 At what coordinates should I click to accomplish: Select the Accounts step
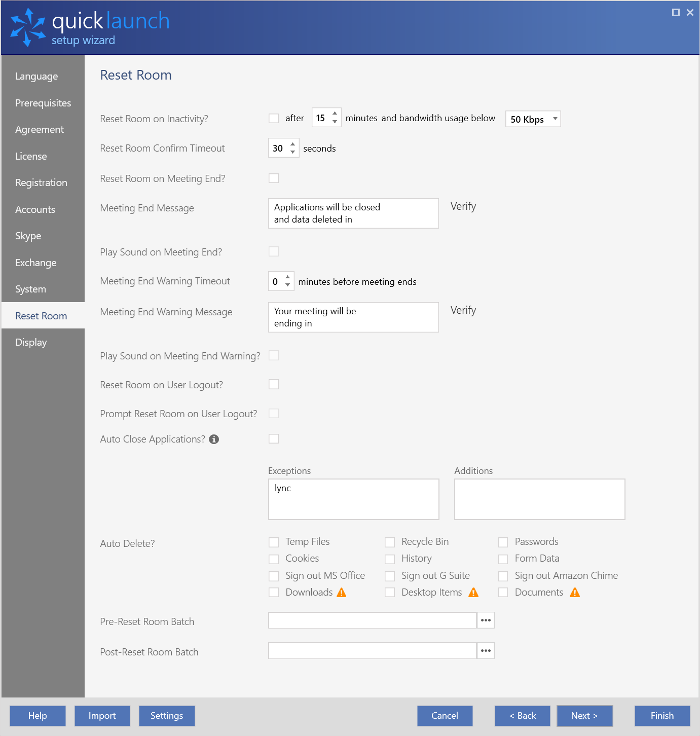point(43,209)
